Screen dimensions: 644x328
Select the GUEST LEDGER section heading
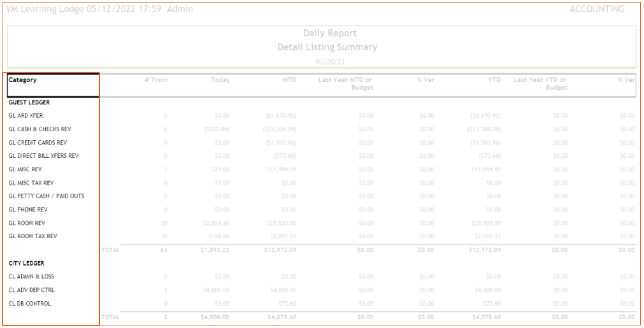29,103
